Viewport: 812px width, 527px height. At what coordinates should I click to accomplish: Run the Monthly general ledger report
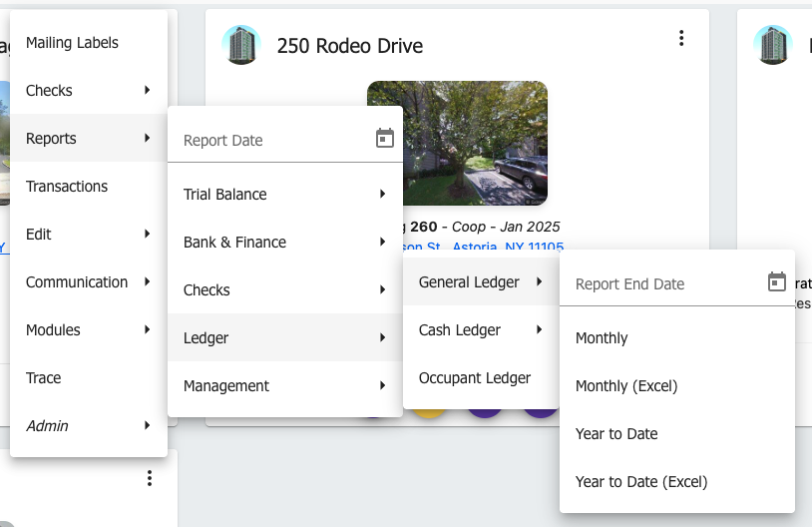point(677,338)
